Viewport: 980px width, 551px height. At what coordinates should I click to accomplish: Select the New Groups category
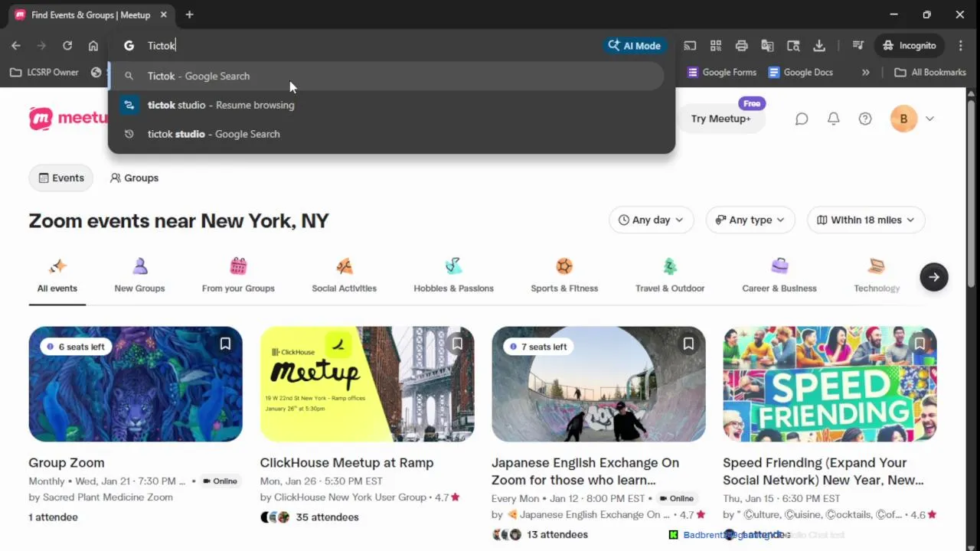(139, 276)
